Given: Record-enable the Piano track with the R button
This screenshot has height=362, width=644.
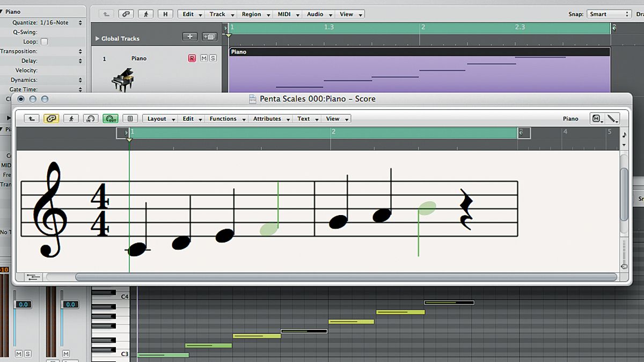Looking at the screenshot, I should [191, 58].
